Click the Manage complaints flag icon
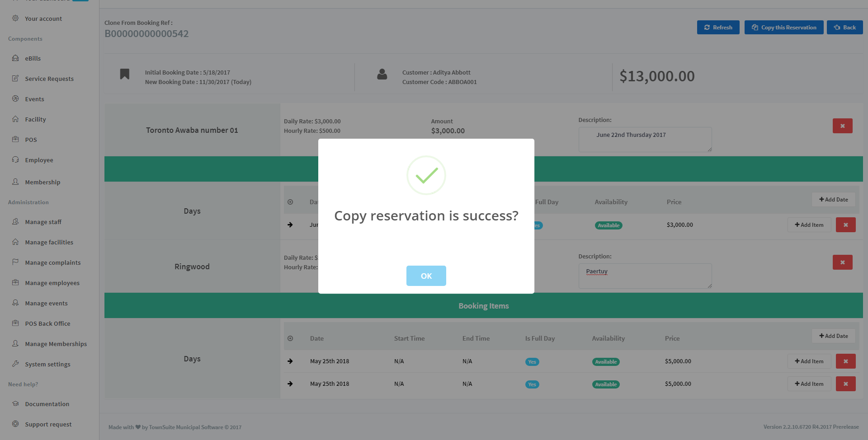868x440 pixels. [15, 262]
